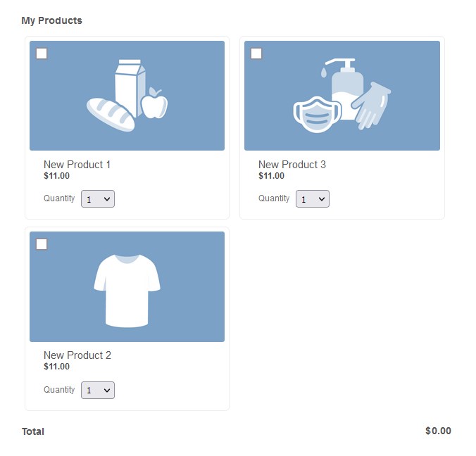Expand the quantity dropdown for New Product 3
The image size is (476, 456).
pos(313,199)
